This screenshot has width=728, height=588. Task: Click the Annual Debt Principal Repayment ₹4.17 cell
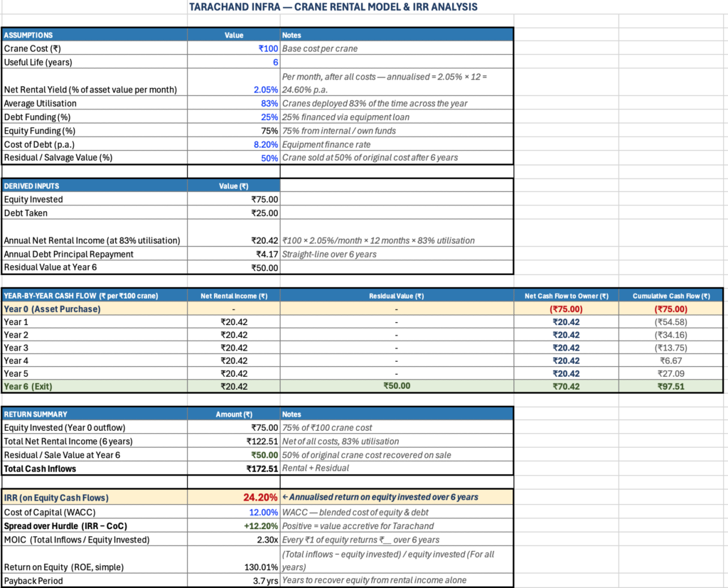point(267,254)
